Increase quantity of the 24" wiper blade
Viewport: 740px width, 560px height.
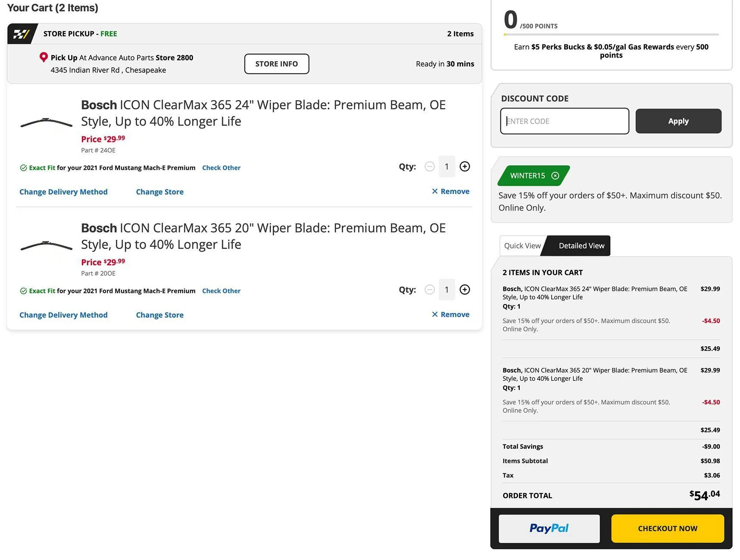(465, 166)
